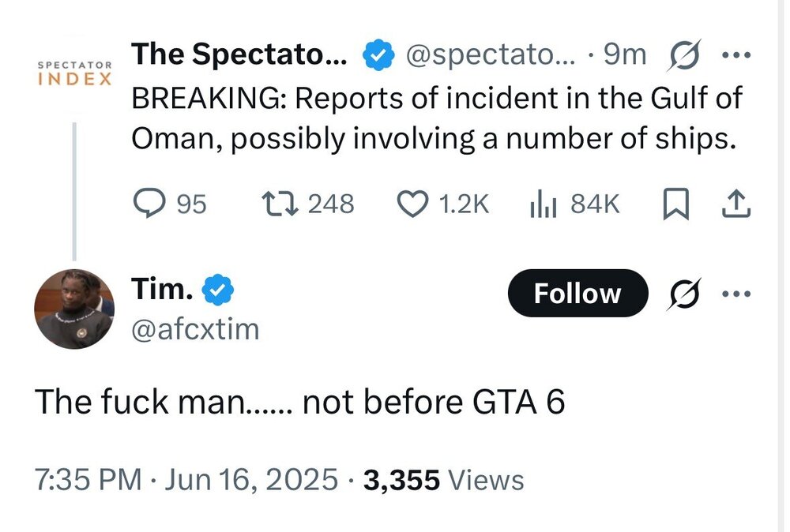This screenshot has height=532, width=790.
Task: Open the more options menu on Tim's tweet
Action: click(736, 293)
